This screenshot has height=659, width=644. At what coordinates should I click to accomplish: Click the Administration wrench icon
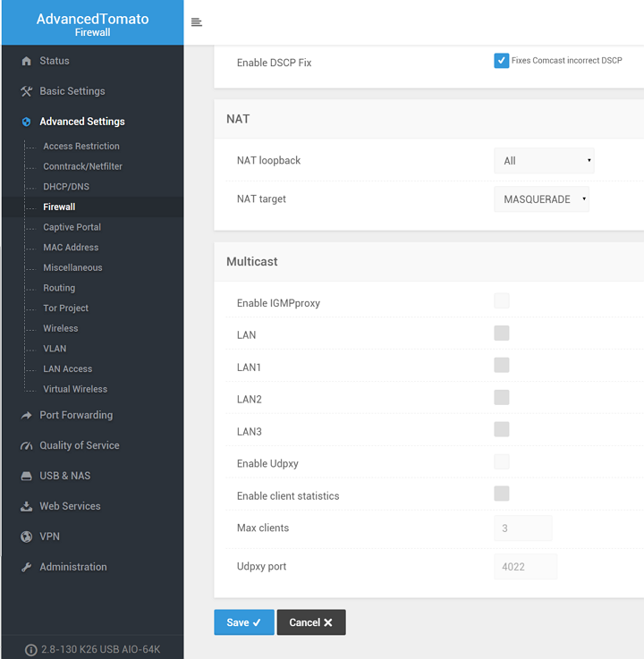pyautogui.click(x=27, y=567)
